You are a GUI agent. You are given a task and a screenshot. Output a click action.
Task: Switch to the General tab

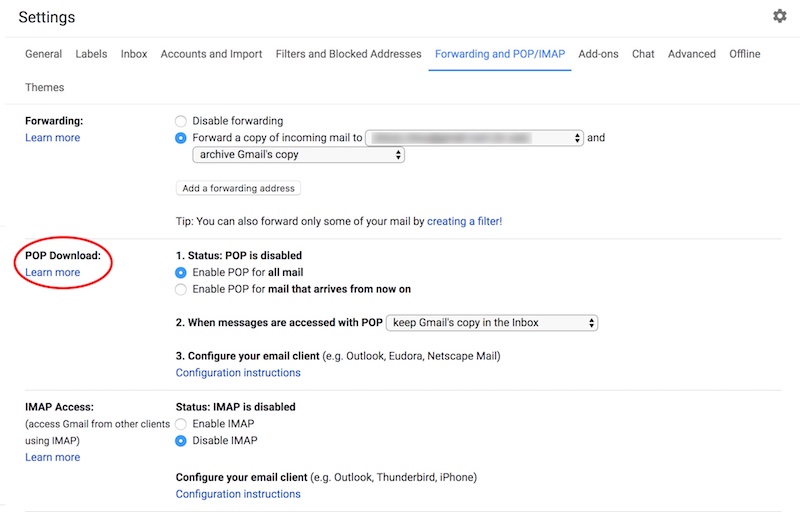43,54
